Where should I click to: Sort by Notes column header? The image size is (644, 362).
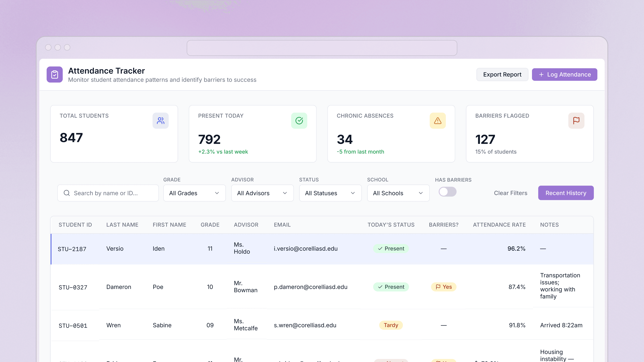549,225
